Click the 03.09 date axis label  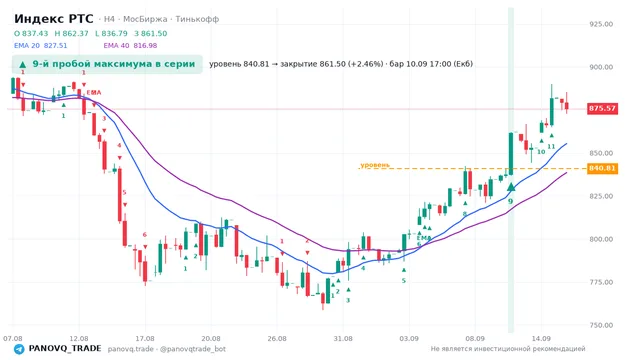point(409,338)
